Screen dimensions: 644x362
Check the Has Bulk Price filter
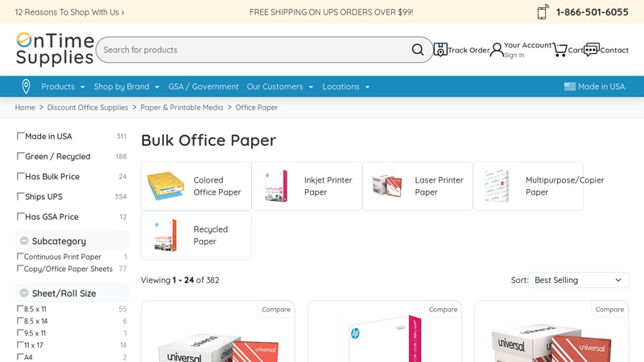20,176
